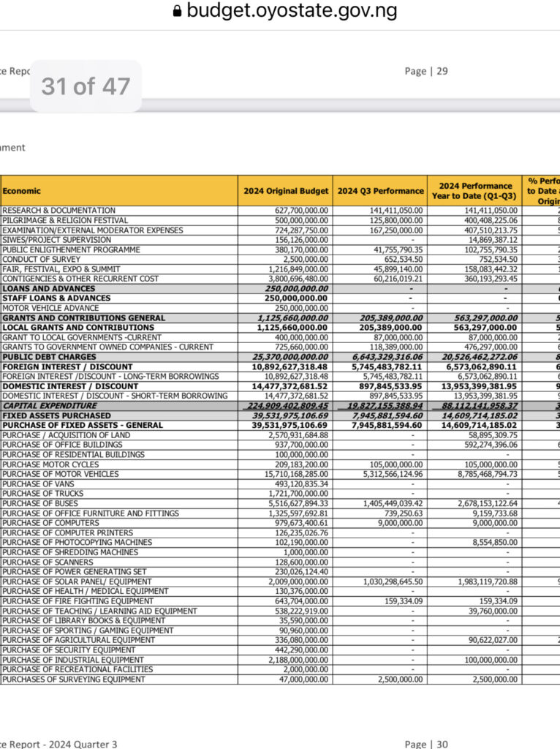Screen dimensions: 560x749
Task: Tap the budget.oyostate.gov.ng address text
Action: (292, 10)
